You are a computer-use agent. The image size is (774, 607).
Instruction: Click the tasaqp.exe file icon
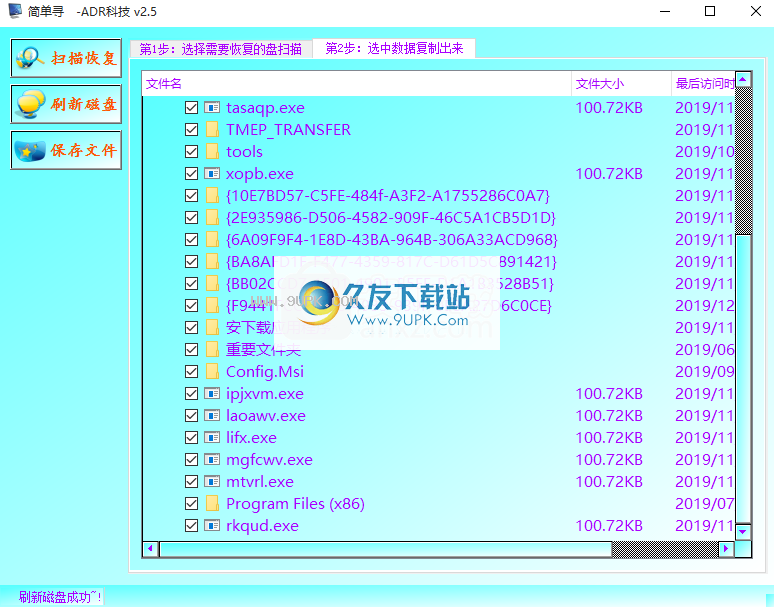tap(212, 108)
